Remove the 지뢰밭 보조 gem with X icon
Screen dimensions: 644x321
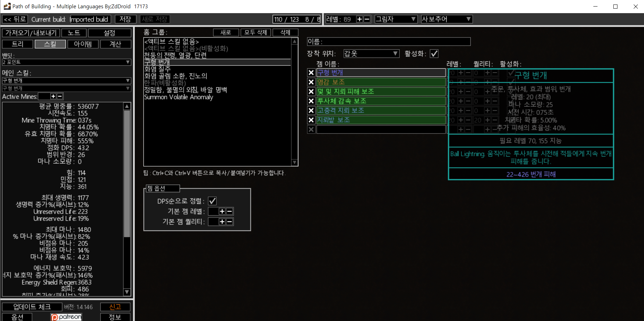[311, 120]
